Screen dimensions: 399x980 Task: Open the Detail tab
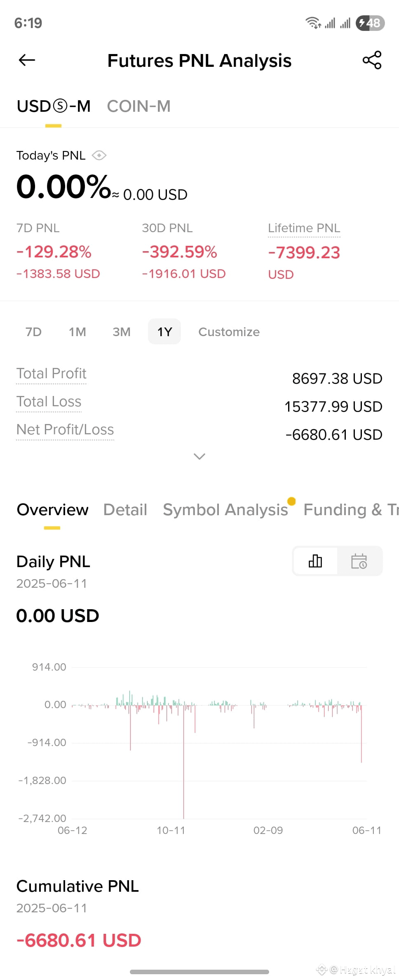click(x=125, y=510)
